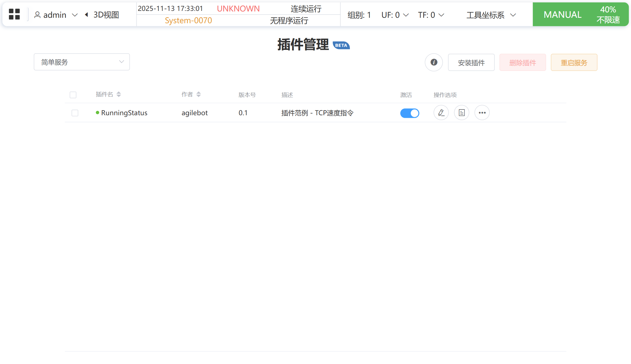Click the 3D视图 back arrow icon
The height and width of the screenshot is (364, 631).
tap(86, 15)
